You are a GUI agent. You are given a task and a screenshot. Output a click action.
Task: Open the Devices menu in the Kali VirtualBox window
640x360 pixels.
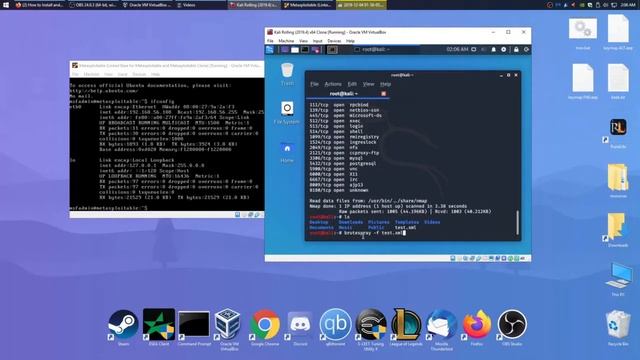tap(334, 41)
